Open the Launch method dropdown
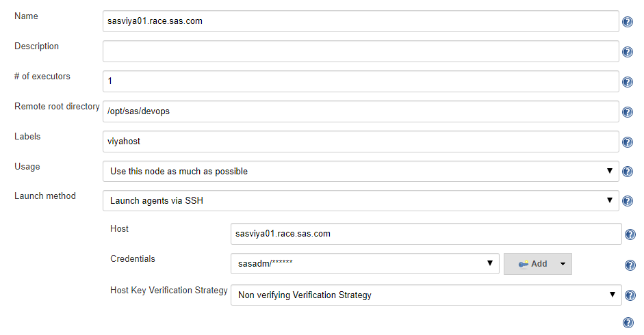Screen dimensions: 644x335 click(361, 201)
